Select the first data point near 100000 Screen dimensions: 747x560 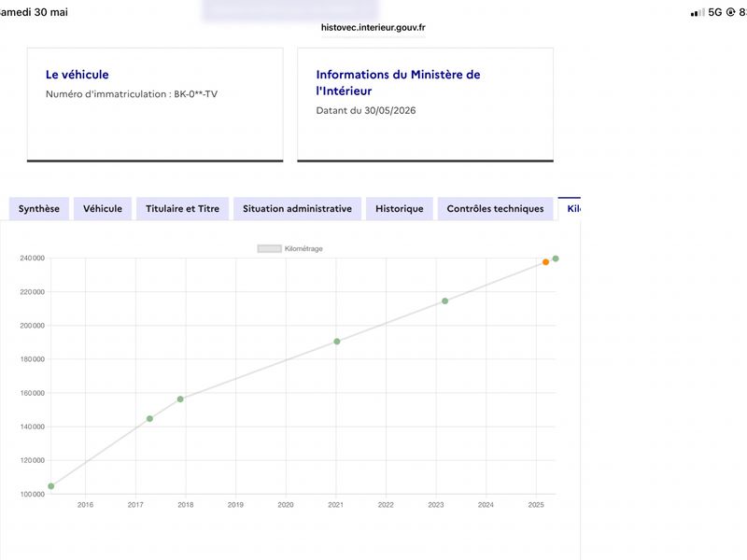[x=51, y=486]
